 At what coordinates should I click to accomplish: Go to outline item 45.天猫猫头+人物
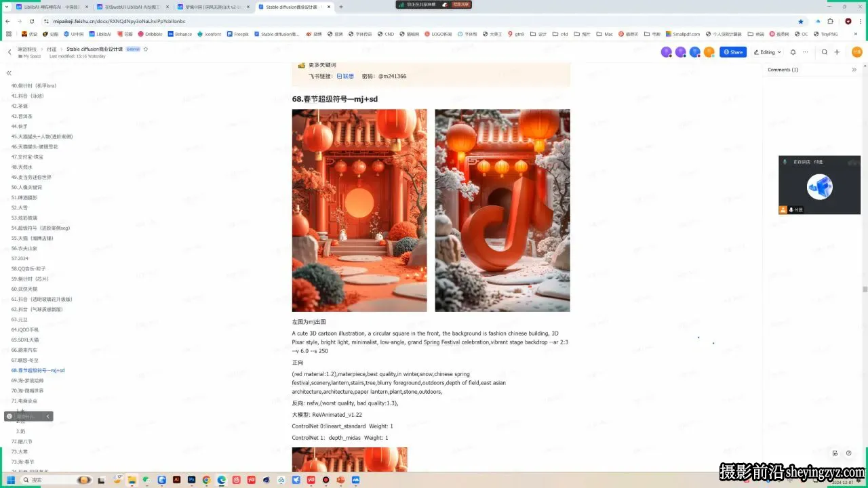42,136
